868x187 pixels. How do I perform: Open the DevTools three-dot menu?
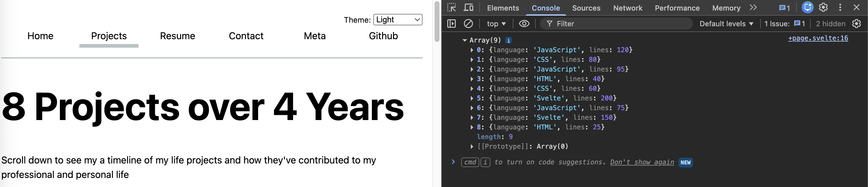tap(840, 8)
